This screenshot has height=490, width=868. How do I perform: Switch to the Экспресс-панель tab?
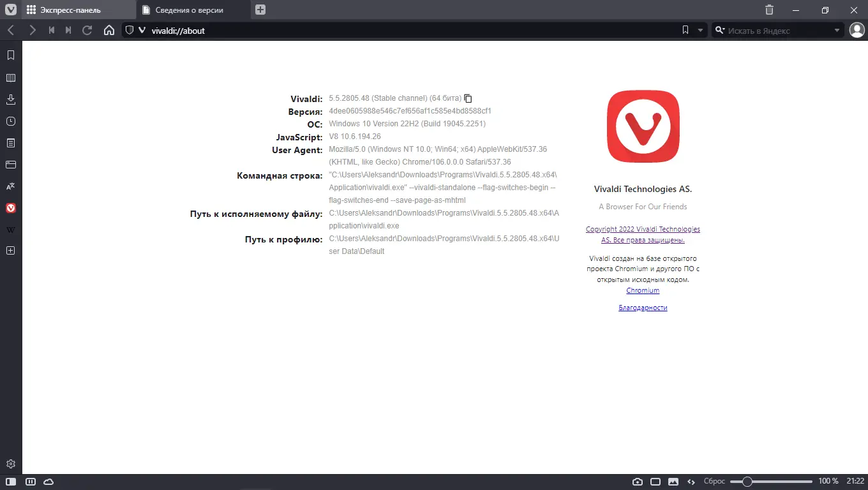pyautogui.click(x=79, y=10)
